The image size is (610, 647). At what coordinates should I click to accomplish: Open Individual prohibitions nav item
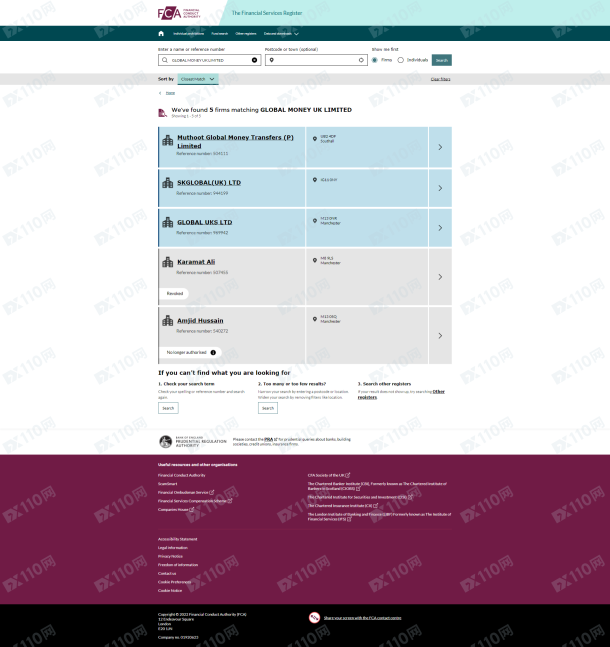pyautogui.click(x=189, y=34)
